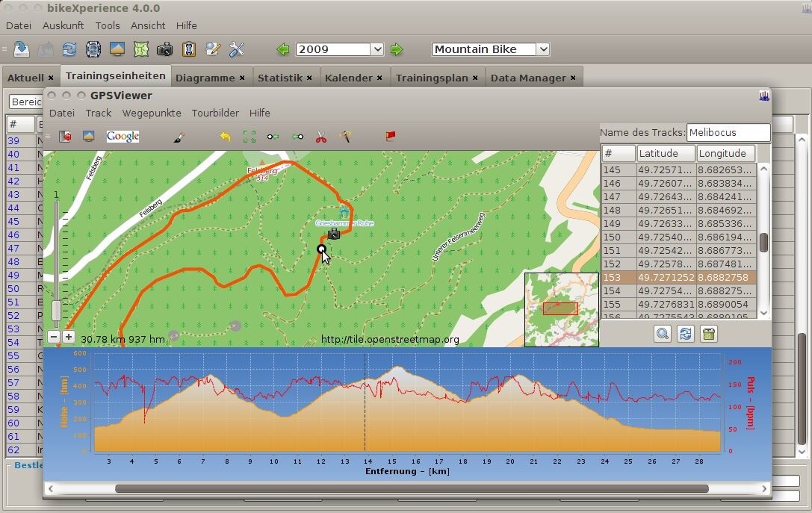Viewport: 812px width, 513px height.
Task: Click the map zoom out minus button
Action: (53, 337)
